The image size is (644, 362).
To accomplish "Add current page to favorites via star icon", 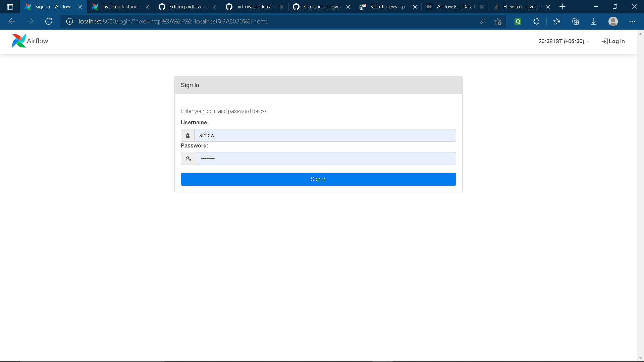I will [498, 21].
